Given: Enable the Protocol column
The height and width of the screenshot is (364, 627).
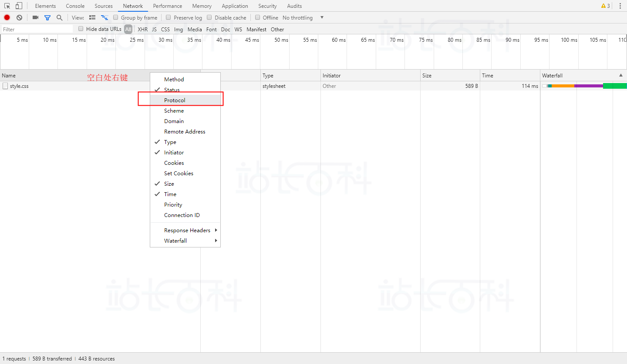Looking at the screenshot, I should coord(185,100).
